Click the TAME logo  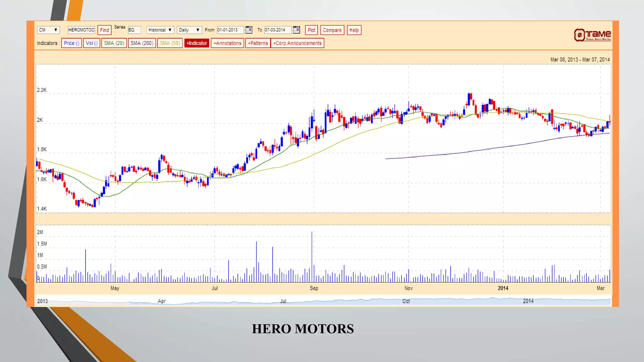(x=592, y=35)
